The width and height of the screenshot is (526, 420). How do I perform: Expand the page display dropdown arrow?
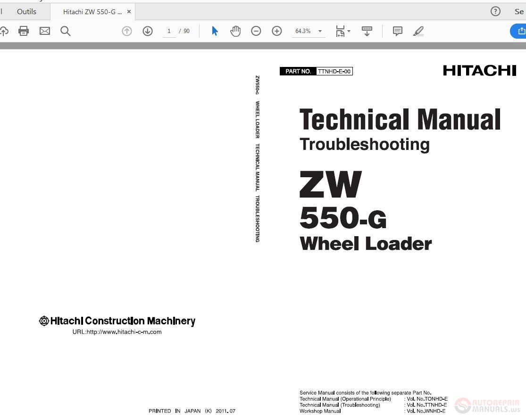point(349,31)
